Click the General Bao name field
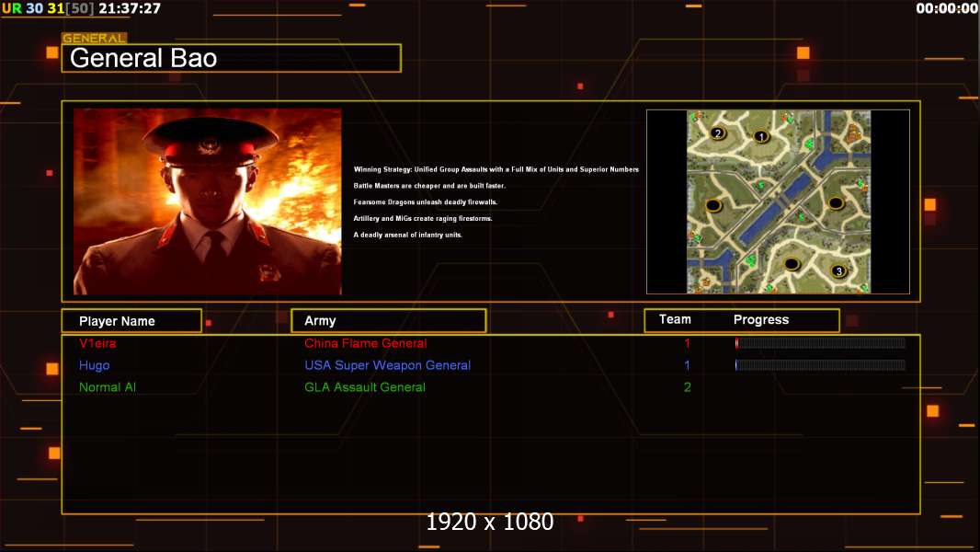 (232, 58)
